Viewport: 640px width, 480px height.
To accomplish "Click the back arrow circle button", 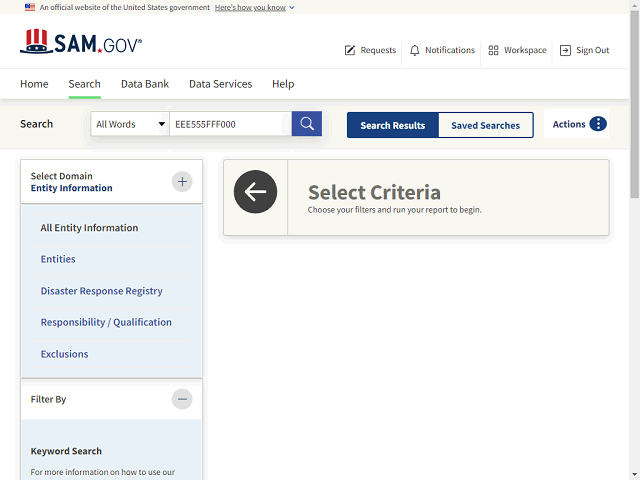I will pyautogui.click(x=256, y=192).
